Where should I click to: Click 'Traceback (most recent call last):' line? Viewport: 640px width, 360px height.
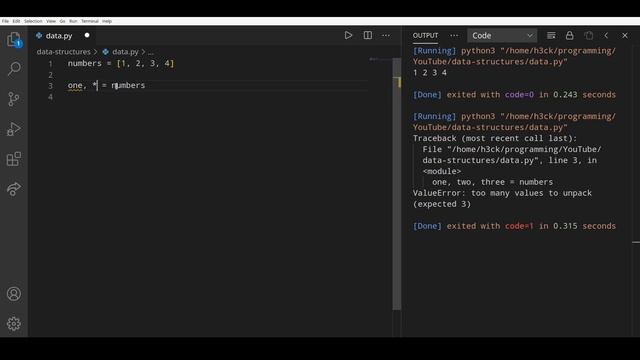[495, 138]
